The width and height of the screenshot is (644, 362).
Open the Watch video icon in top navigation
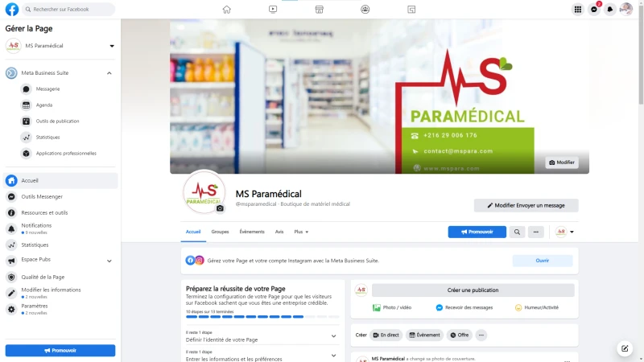pos(273,9)
